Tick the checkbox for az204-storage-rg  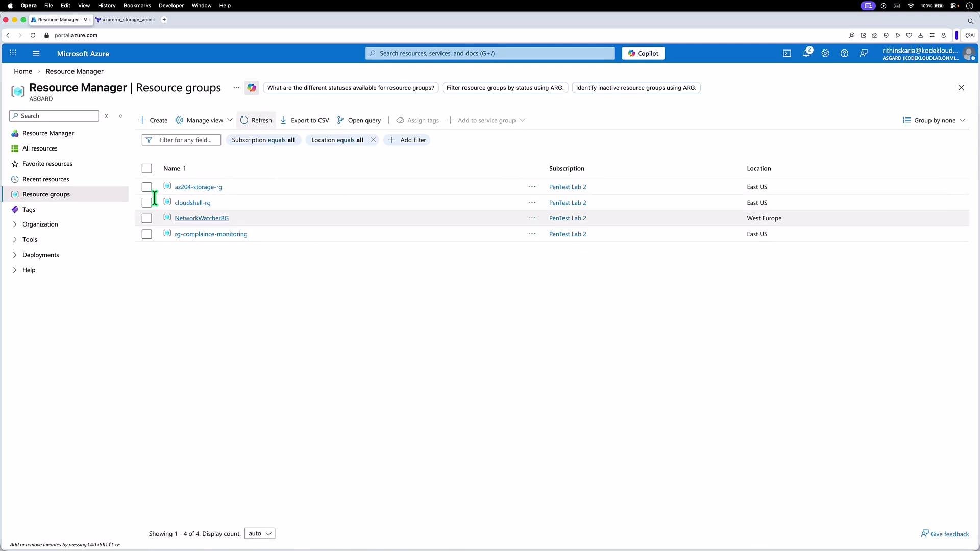pos(147,187)
